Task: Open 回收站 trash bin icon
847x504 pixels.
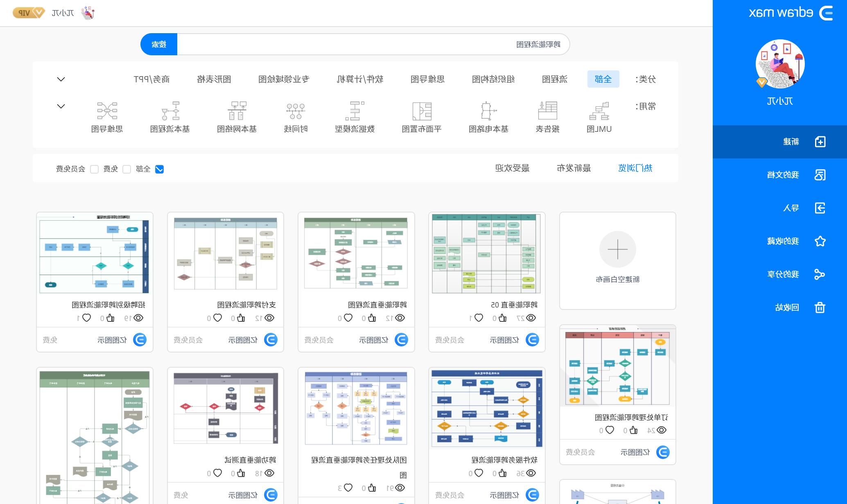Action: [820, 307]
